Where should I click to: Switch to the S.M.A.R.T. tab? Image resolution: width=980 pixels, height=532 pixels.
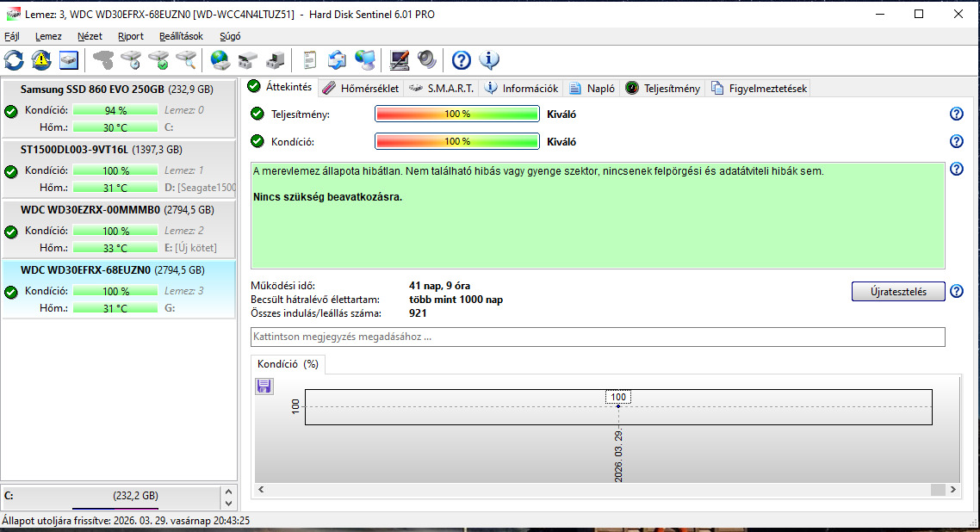(x=442, y=89)
